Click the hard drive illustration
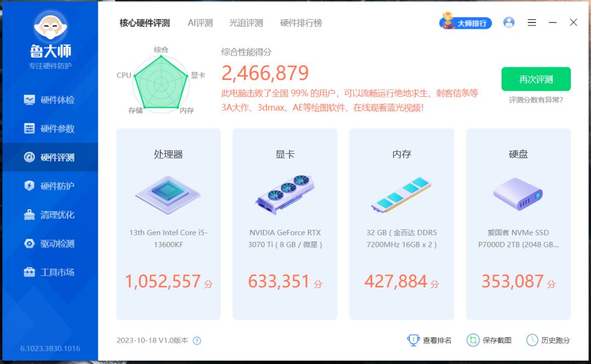Viewport: 591px width, 364px height. (518, 194)
